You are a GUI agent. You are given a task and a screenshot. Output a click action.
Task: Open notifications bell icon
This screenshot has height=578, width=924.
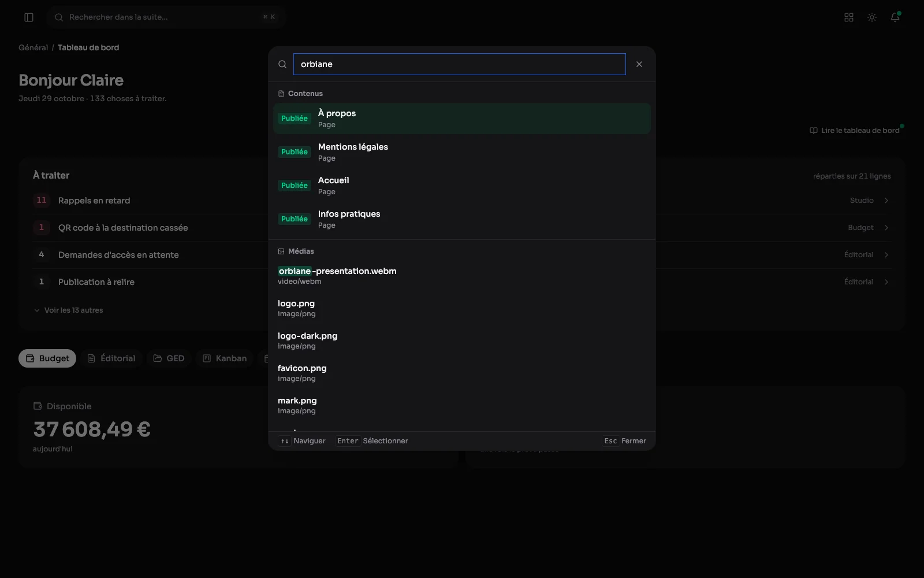pos(895,17)
